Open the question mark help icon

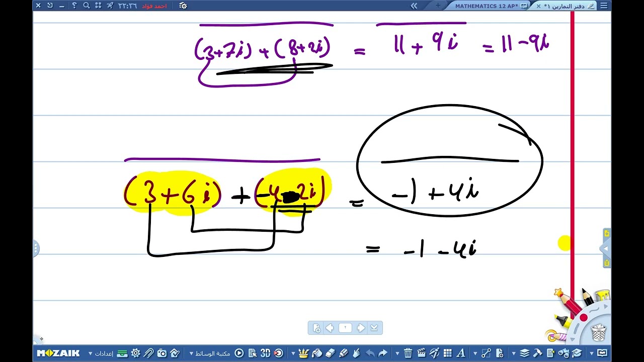coord(74,6)
